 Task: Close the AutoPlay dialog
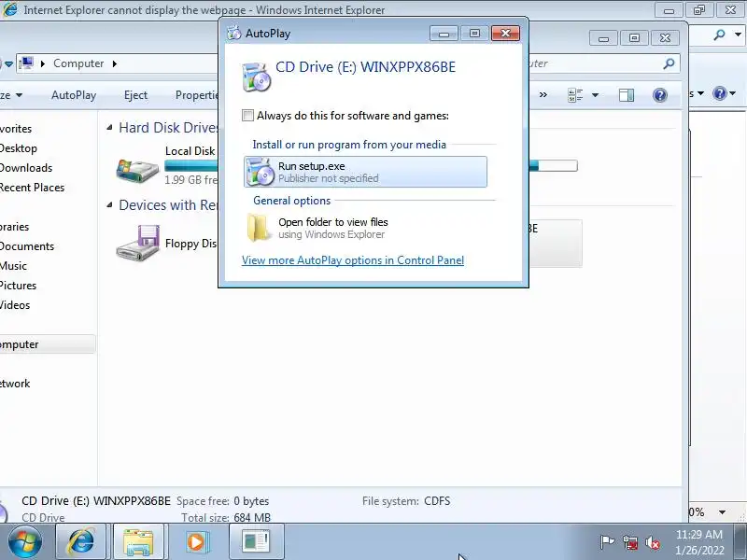505,34
